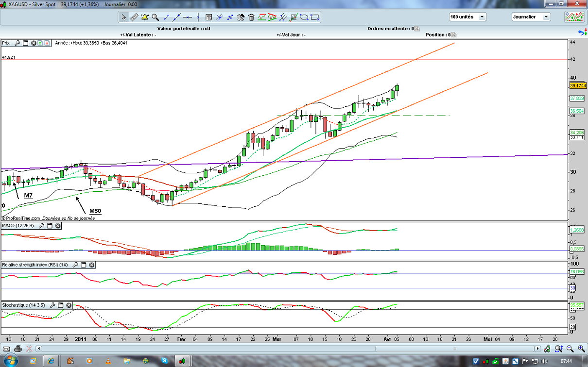Toggle the RSI panel window size
The height and width of the screenshot is (367, 588).
[x=83, y=265]
